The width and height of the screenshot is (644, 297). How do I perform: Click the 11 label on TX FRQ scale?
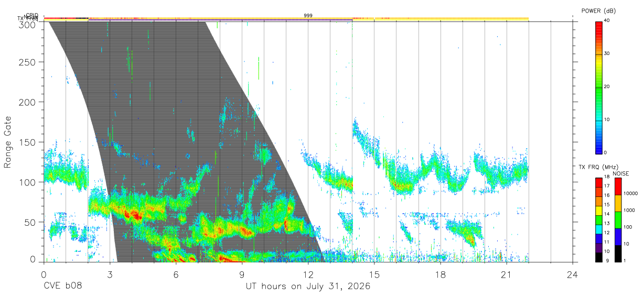point(607,242)
